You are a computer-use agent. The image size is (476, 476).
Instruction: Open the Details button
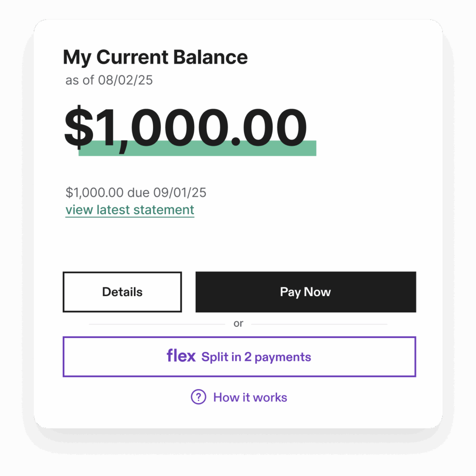(x=122, y=292)
